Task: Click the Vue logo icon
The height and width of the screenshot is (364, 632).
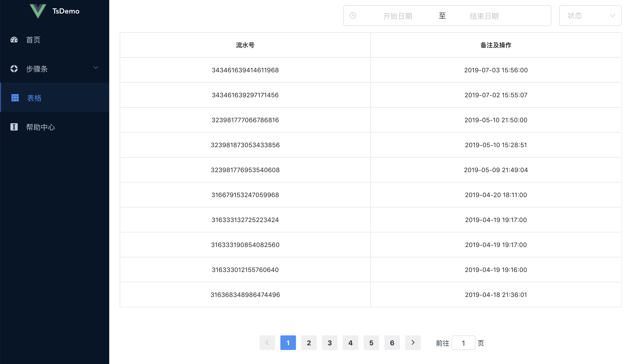Action: tap(38, 11)
